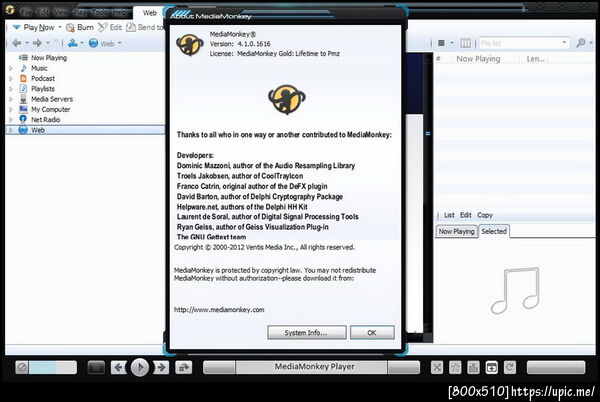
Task: Click the My Computer node icon
Action: (x=23, y=109)
